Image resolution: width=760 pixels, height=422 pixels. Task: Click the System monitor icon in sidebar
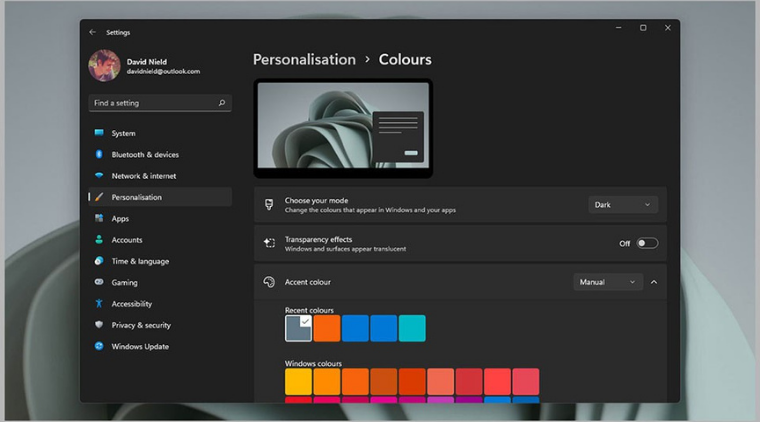[x=99, y=133]
